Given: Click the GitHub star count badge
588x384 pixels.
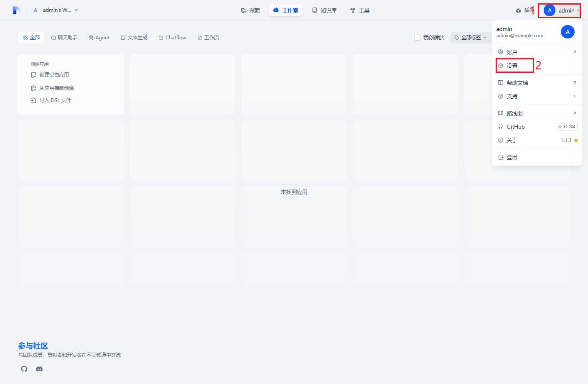Looking at the screenshot, I should 567,127.
